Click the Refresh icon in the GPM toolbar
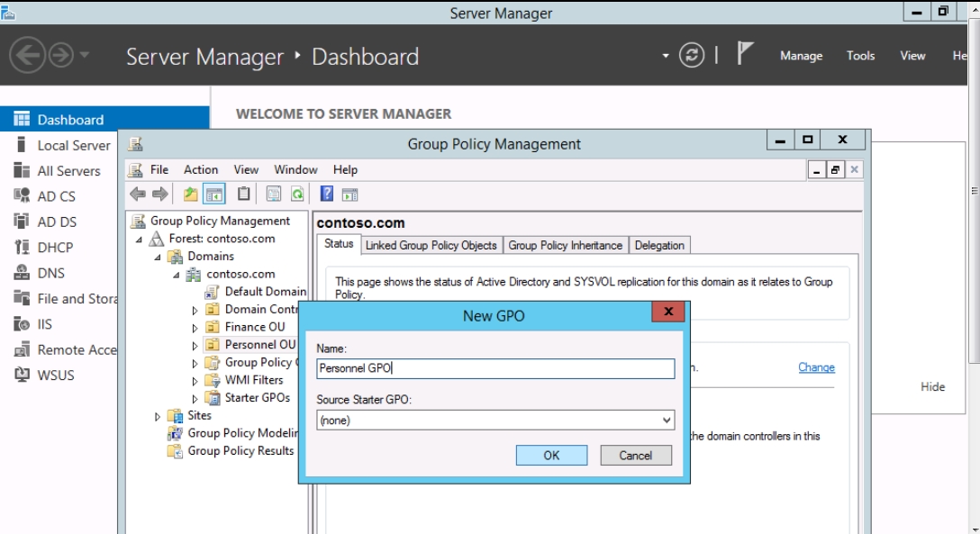 click(295, 194)
